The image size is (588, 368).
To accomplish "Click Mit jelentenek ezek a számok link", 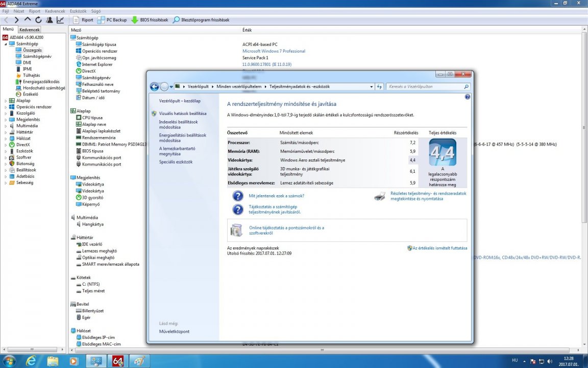I will point(276,196).
